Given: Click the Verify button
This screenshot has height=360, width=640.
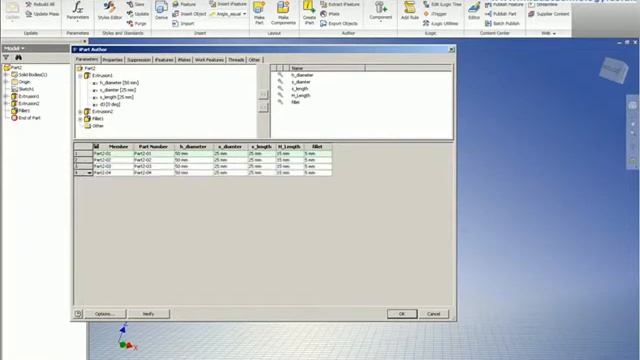Looking at the screenshot, I should [x=149, y=314].
